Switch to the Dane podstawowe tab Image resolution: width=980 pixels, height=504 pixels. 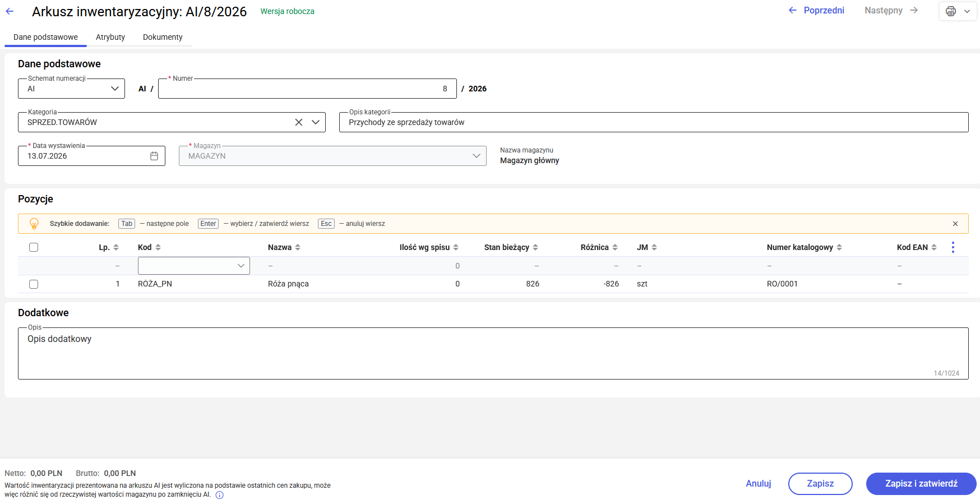point(45,37)
